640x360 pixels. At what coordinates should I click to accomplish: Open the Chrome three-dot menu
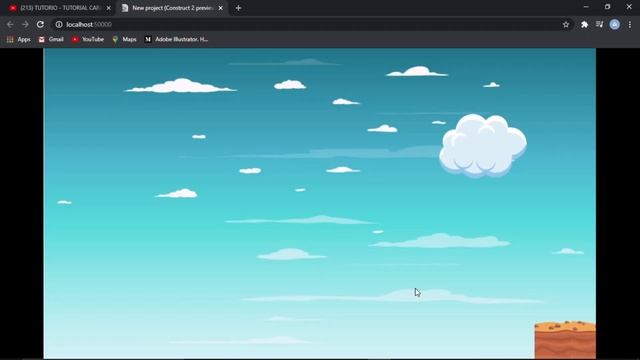tap(630, 24)
